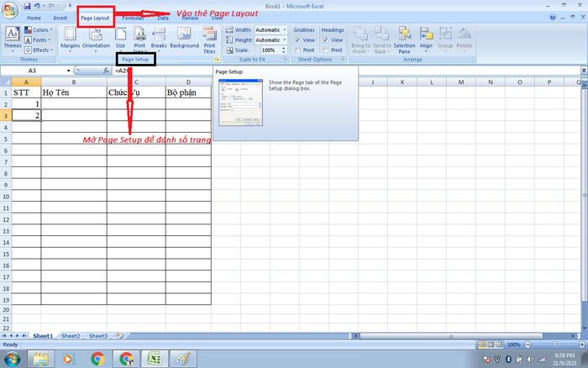Open Sheet Options dialog launcher
This screenshot has height=368, width=588.
(x=343, y=60)
